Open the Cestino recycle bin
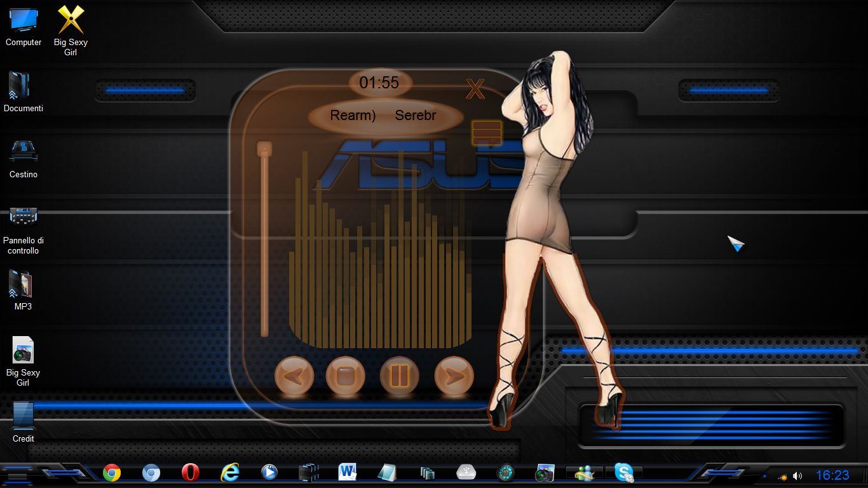 pyautogui.click(x=23, y=158)
